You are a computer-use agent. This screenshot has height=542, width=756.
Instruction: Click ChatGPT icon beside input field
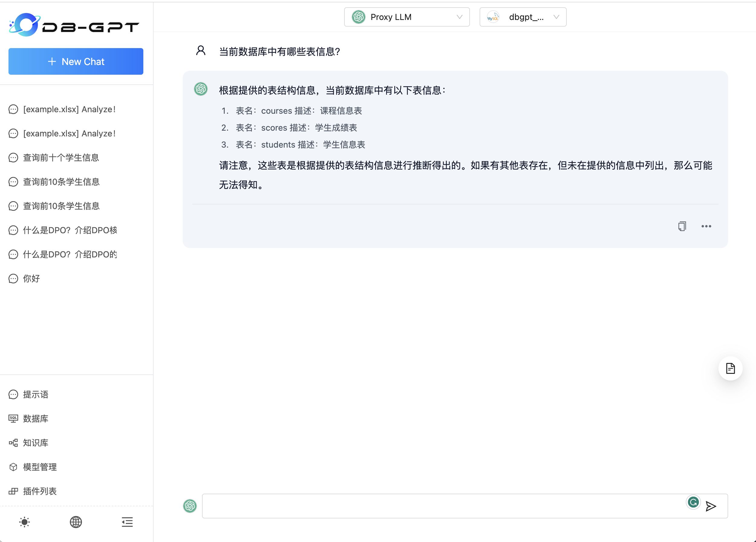click(x=190, y=506)
